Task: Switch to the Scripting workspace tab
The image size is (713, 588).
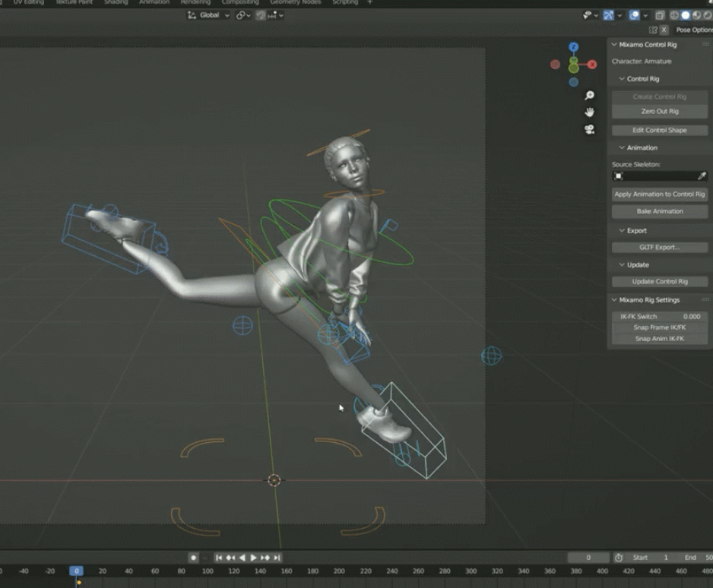Action: [344, 2]
